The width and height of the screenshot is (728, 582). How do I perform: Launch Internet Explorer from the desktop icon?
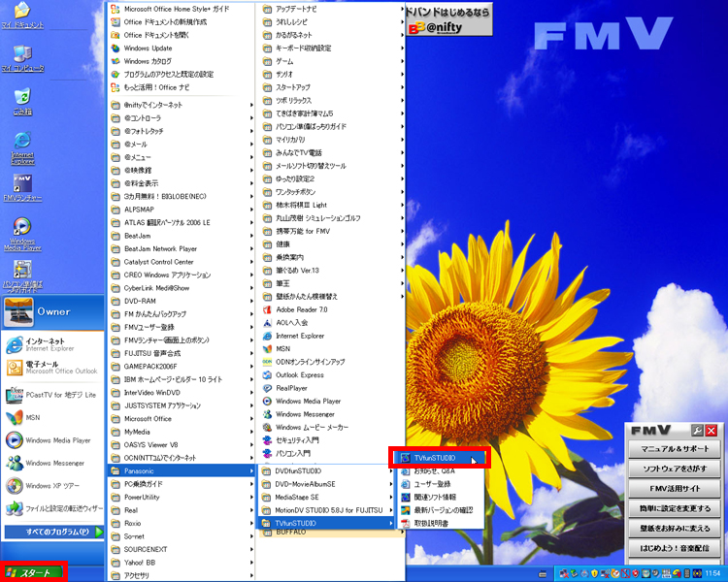click(22, 148)
